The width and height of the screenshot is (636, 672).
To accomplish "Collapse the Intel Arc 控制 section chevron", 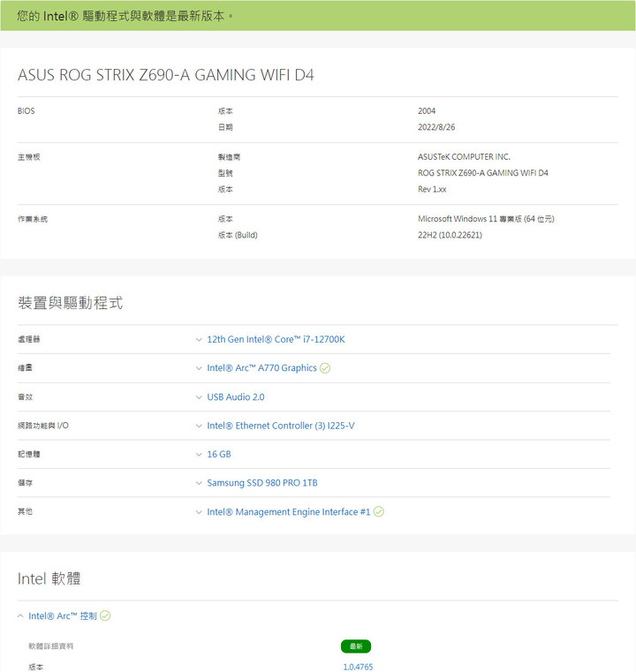I will 20,615.
